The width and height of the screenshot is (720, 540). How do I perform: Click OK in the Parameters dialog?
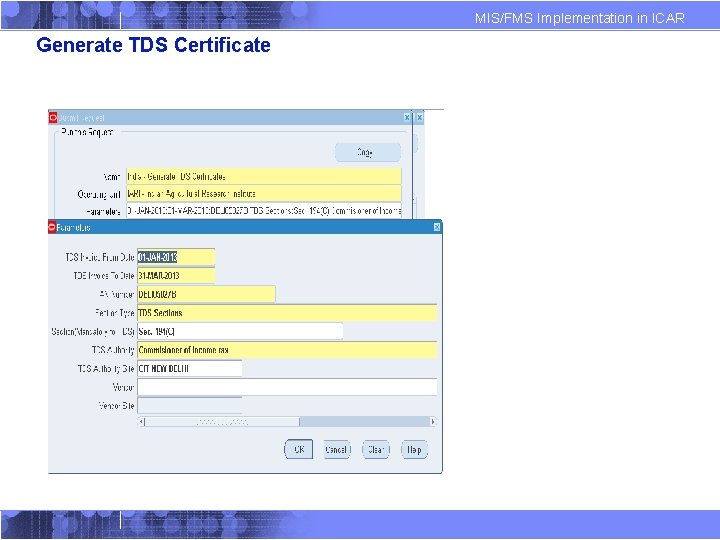pos(298,450)
